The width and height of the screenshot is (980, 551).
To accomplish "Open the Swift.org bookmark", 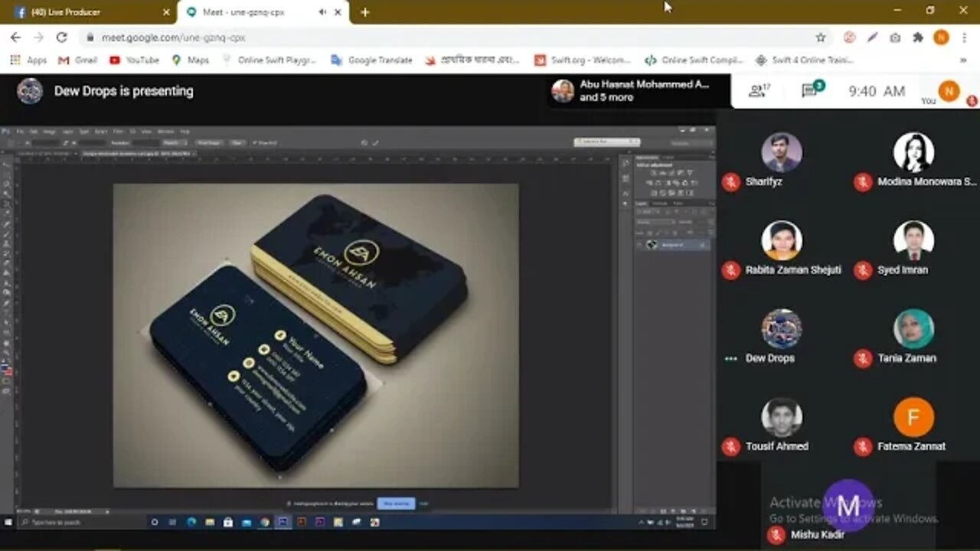I will click(x=583, y=60).
